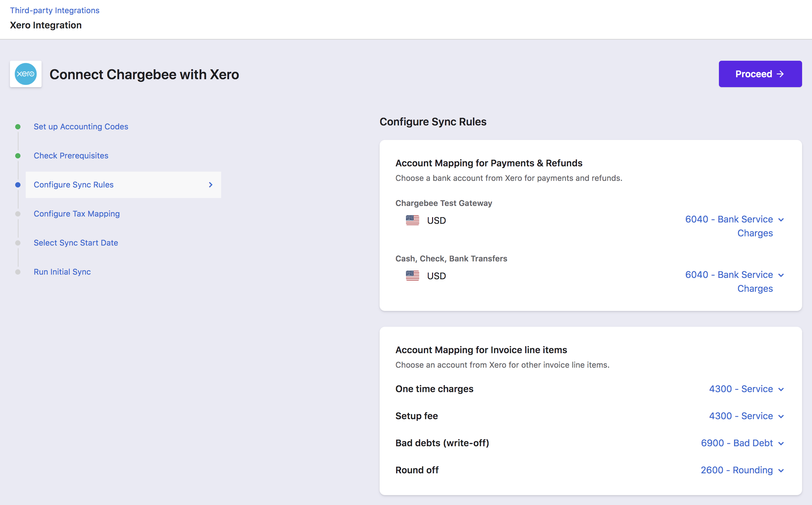
Task: Open Configure Tax Mapping step
Action: 77,214
